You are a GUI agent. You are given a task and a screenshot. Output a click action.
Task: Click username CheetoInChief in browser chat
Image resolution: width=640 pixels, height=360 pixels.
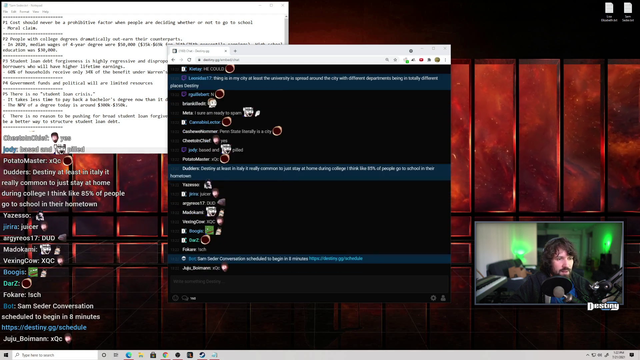coord(196,140)
